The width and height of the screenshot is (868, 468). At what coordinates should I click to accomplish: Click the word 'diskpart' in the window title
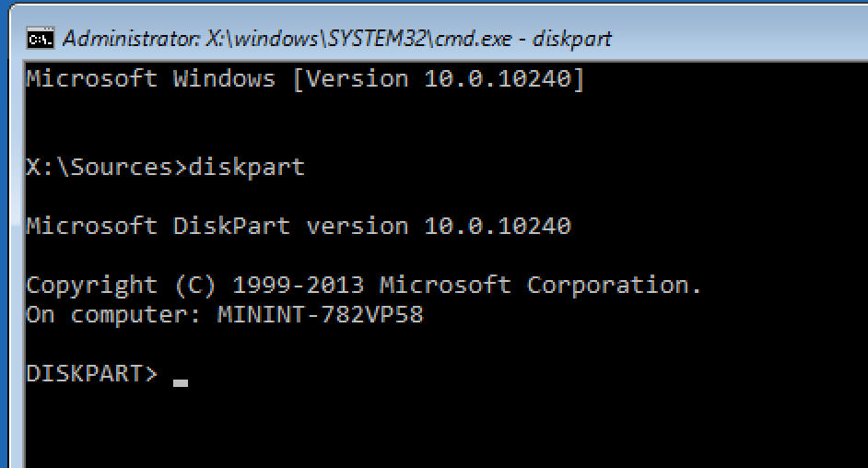tap(572, 39)
